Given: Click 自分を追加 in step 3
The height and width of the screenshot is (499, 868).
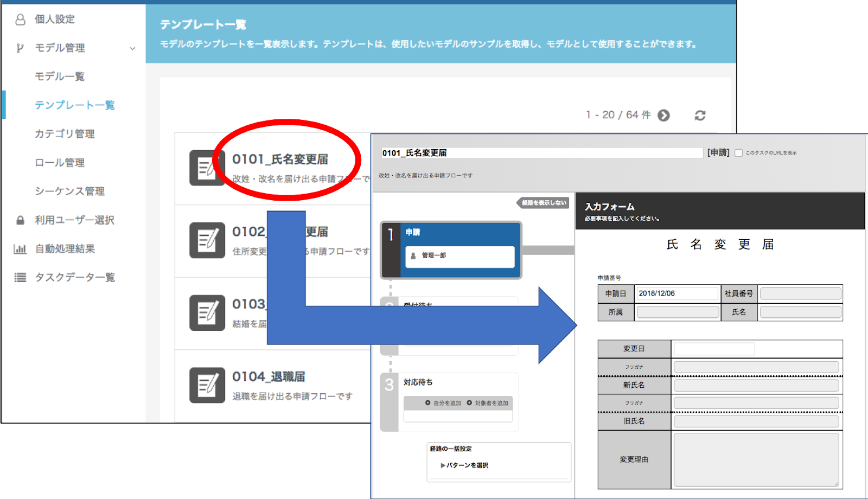Looking at the screenshot, I should (443, 403).
